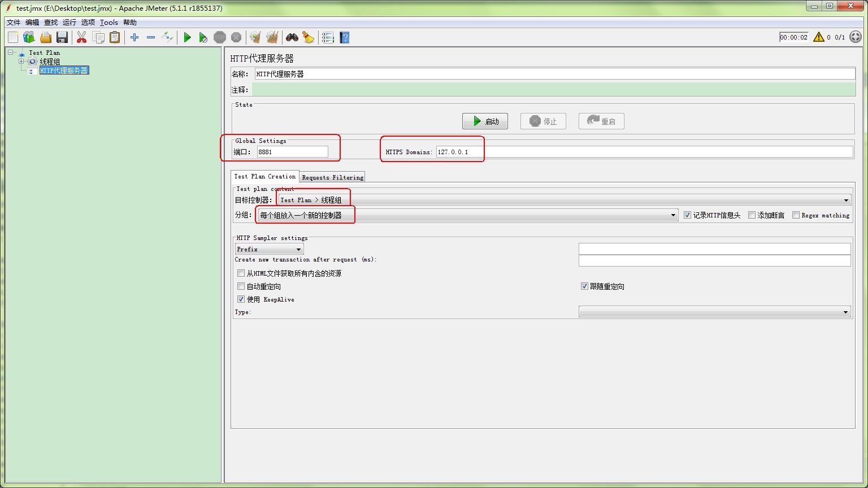Click the warning triangle log icon

[818, 37]
